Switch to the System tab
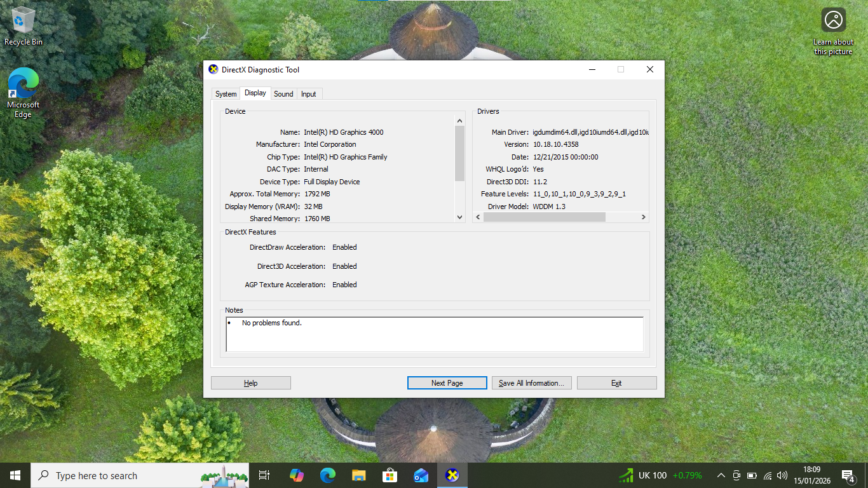Viewport: 868px width, 488px height. pos(226,94)
